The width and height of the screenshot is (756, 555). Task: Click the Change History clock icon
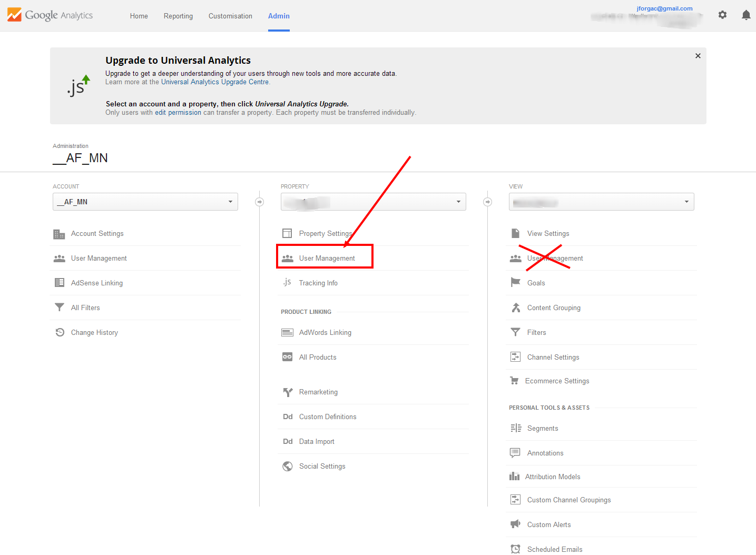[x=60, y=332]
